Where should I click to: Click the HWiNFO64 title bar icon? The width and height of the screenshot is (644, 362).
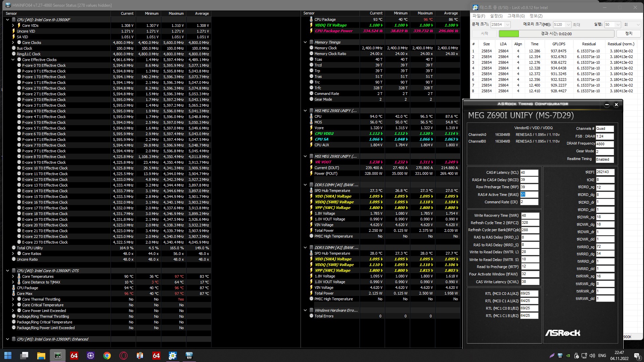8,5
